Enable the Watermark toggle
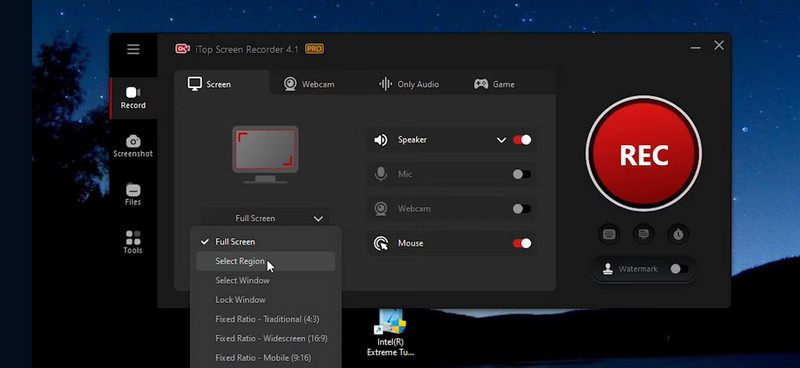800x368 pixels. (x=680, y=269)
